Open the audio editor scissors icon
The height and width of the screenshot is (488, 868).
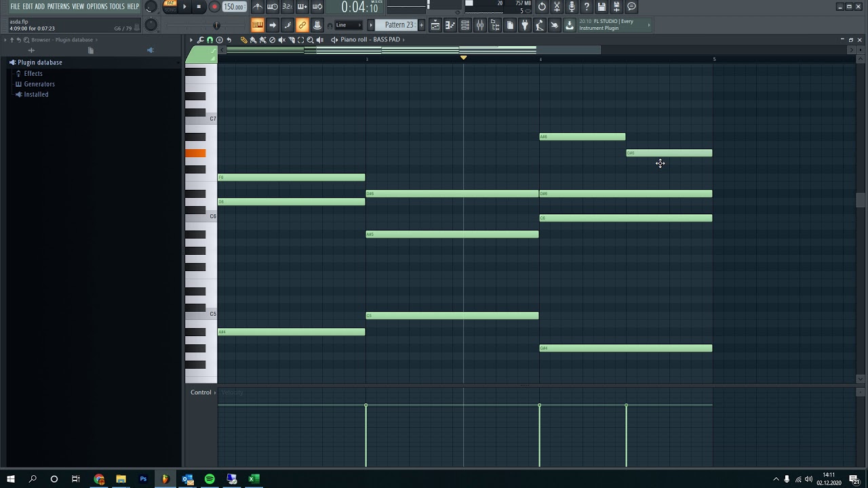pyautogui.click(x=557, y=7)
